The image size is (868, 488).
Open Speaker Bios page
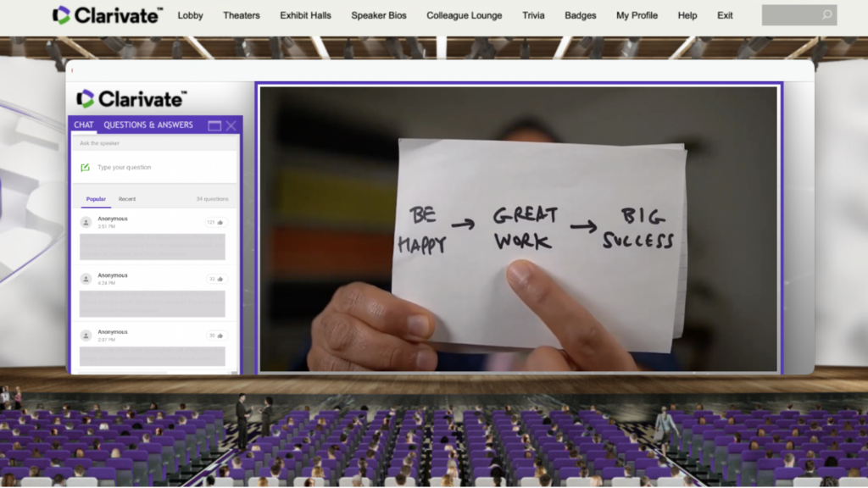381,15
